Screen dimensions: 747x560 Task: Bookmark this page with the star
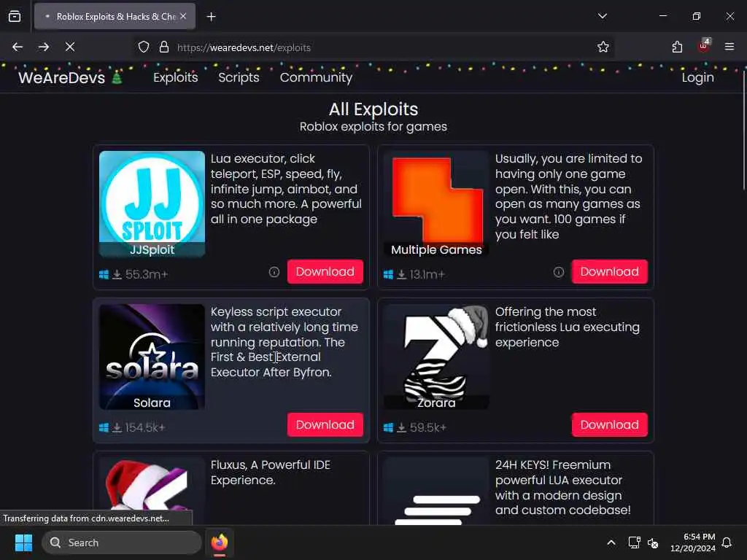(603, 47)
